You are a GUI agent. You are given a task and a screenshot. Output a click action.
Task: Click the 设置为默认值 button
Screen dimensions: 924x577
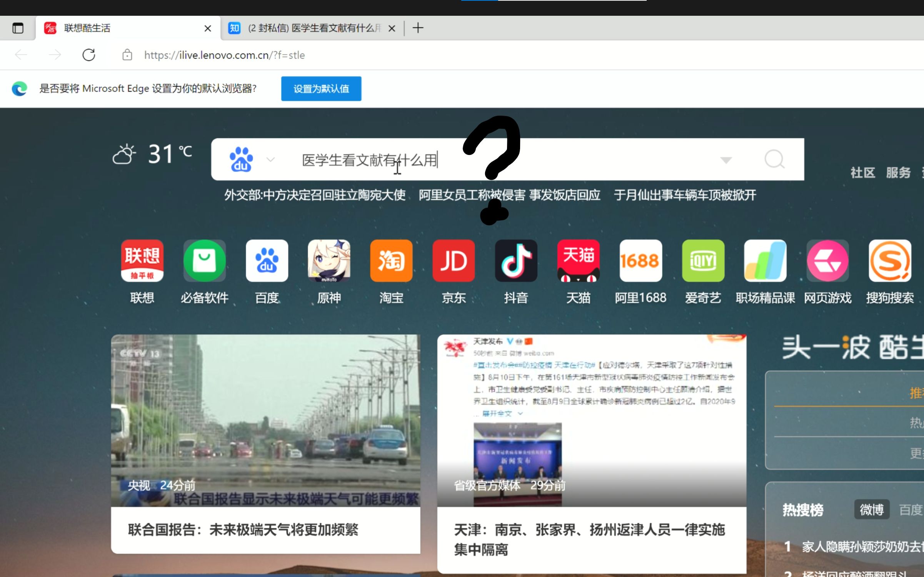[321, 89]
